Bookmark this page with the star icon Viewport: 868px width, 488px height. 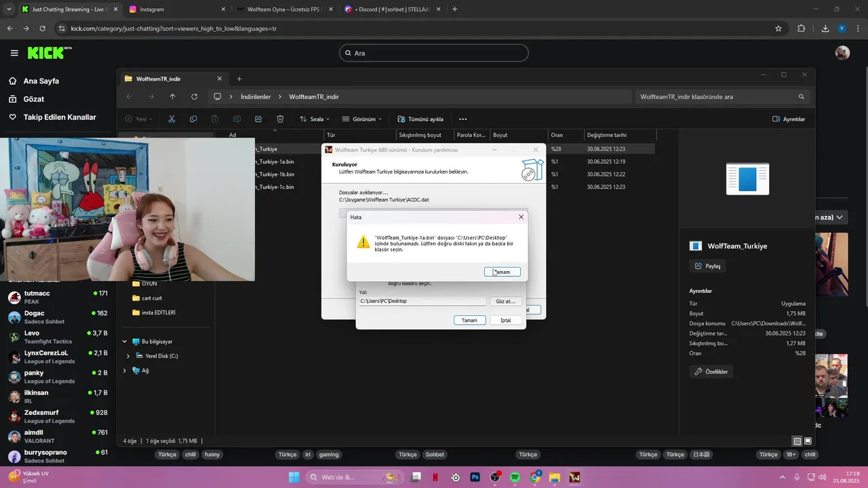point(778,28)
